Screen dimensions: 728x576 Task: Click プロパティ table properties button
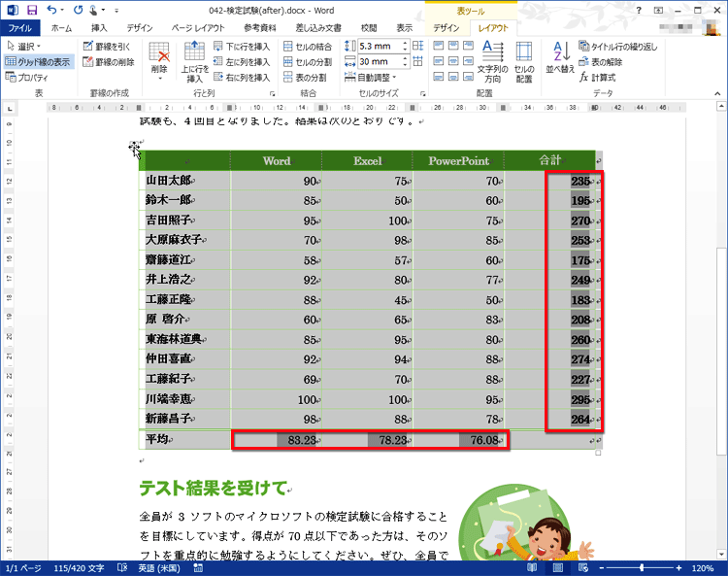coord(27,78)
